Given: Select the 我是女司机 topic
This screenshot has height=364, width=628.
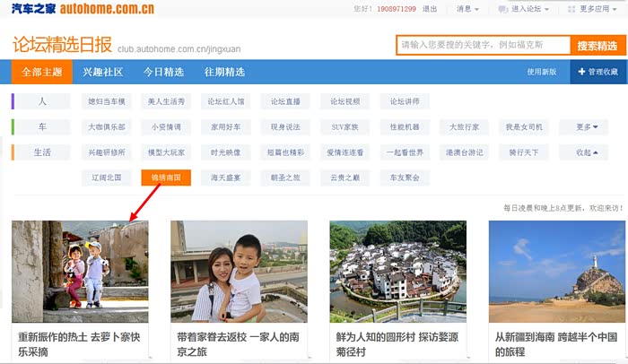Looking at the screenshot, I should (524, 127).
